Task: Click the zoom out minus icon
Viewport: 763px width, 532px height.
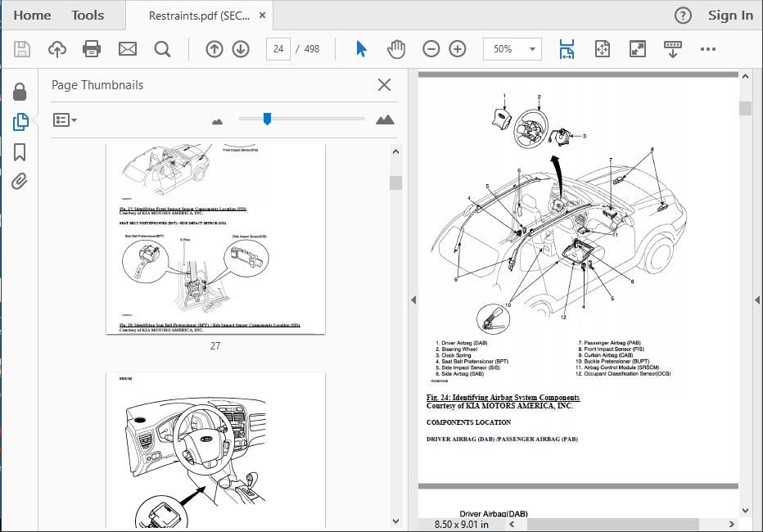Action: pyautogui.click(x=431, y=49)
